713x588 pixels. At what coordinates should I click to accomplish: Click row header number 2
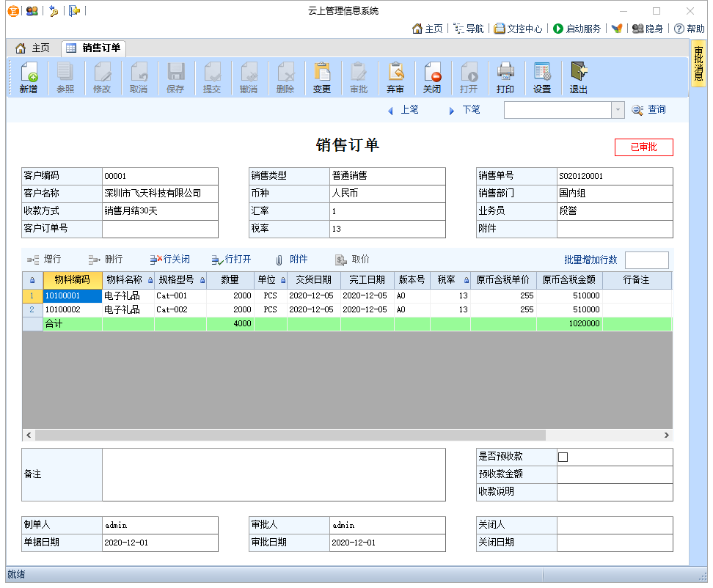click(x=32, y=309)
